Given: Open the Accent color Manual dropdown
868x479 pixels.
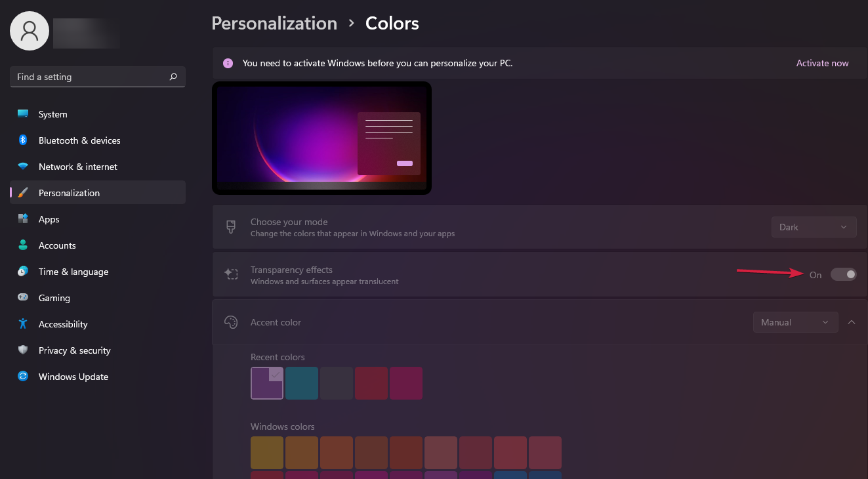Looking at the screenshot, I should (x=795, y=322).
